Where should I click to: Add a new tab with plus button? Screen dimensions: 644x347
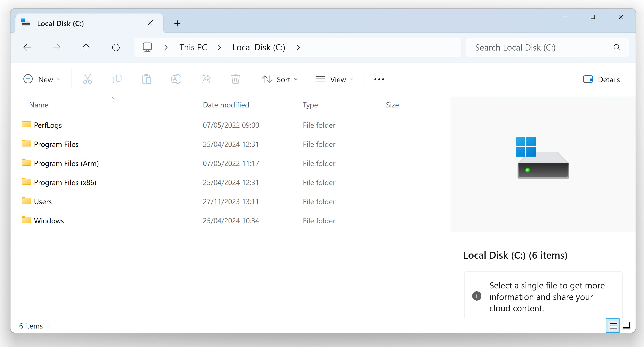click(177, 23)
